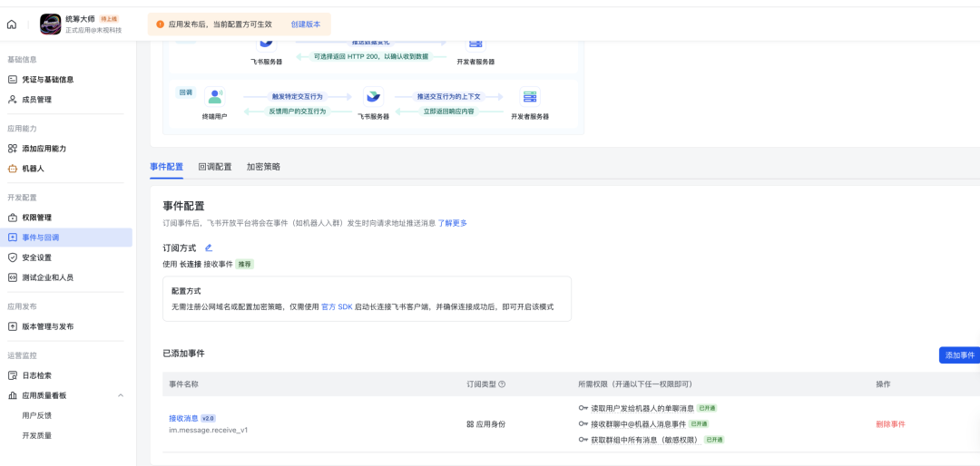Click the 版本管理与发布 upload icon

tap(12, 326)
